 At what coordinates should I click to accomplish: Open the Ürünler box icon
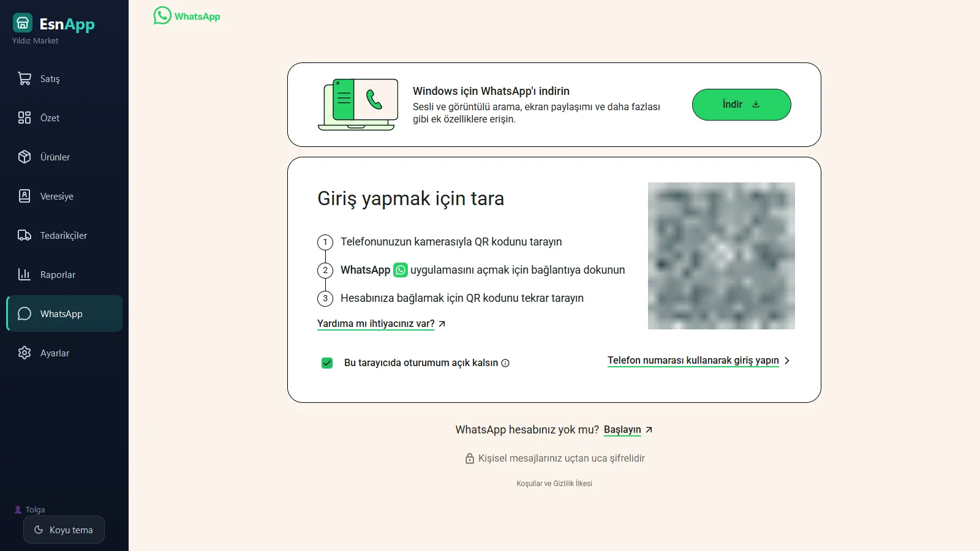coord(24,157)
